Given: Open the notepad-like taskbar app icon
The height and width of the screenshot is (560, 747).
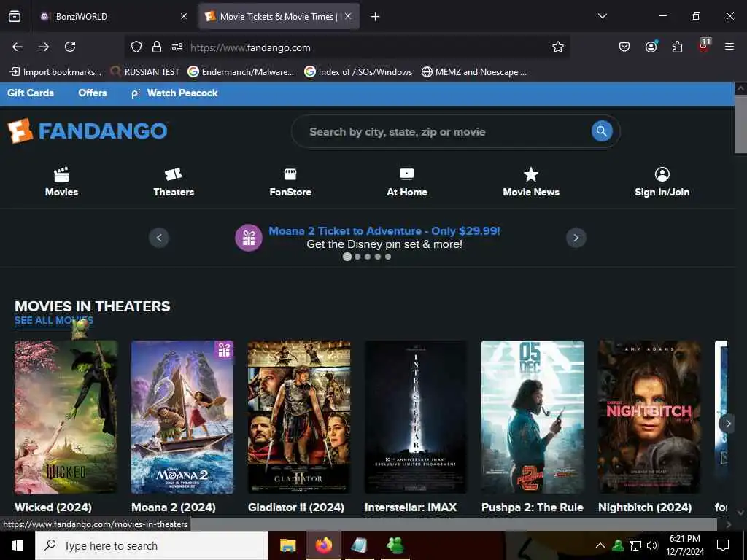Looking at the screenshot, I should 359,545.
